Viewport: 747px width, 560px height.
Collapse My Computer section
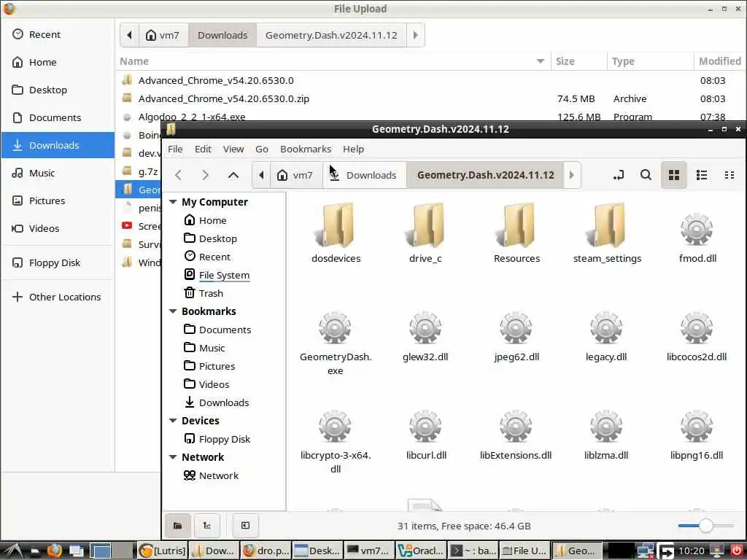[x=173, y=202]
